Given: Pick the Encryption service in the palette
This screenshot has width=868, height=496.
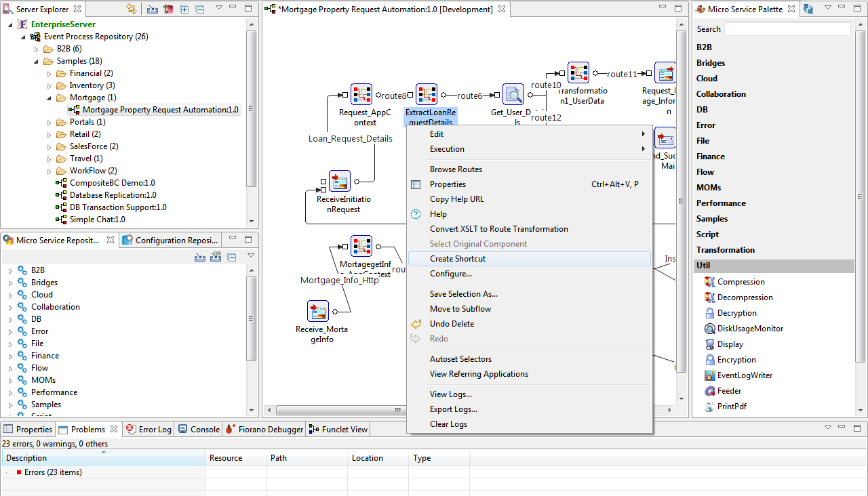Looking at the screenshot, I should tap(730, 360).
